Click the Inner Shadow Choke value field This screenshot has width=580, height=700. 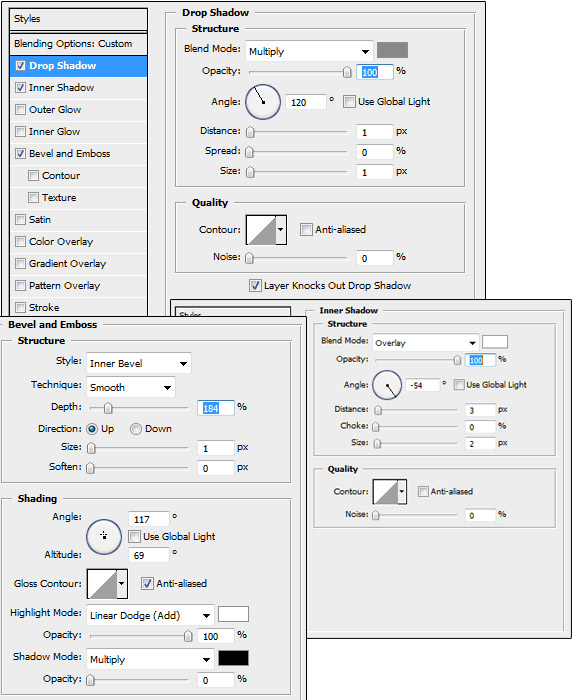coord(480,427)
